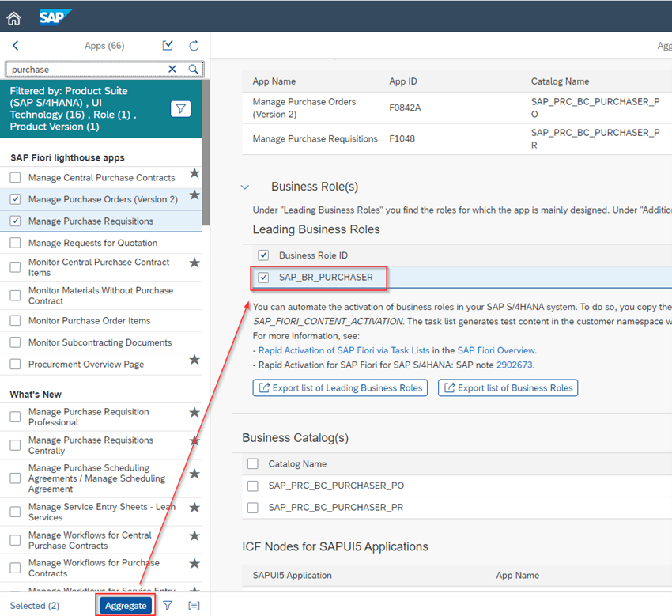The image size is (672, 616).
Task: Open Rapid Activation of SAP Fiori link
Action: click(344, 350)
